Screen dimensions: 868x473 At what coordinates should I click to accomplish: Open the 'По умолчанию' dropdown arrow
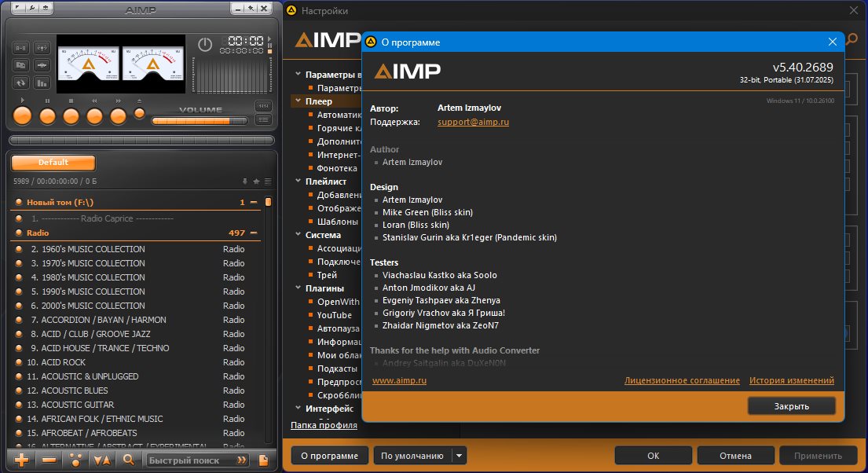[x=459, y=456]
